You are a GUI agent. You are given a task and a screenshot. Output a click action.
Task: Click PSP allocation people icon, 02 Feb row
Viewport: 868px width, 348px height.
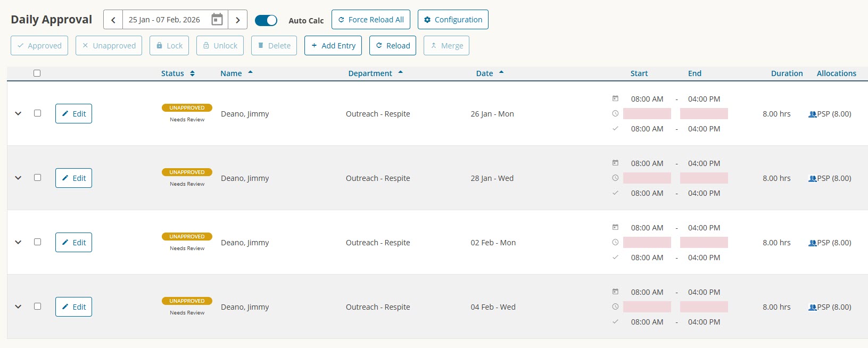point(812,243)
